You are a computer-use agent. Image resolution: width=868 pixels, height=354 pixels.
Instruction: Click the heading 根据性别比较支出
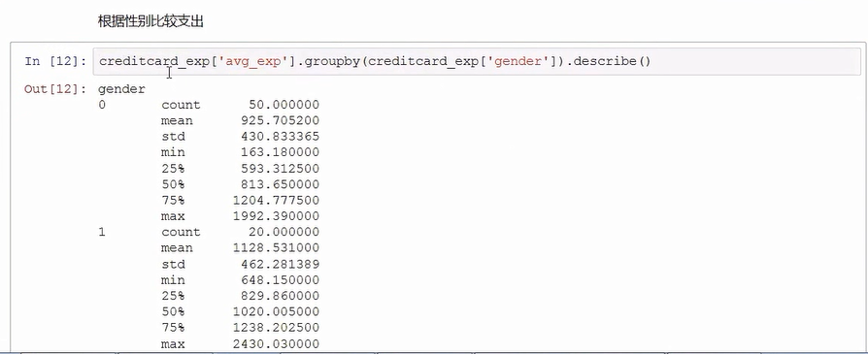point(150,21)
